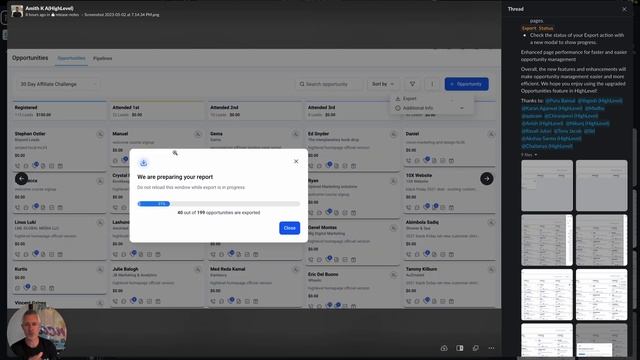Click the export progress bar in modal
This screenshot has width=640, height=360.
tap(219, 204)
